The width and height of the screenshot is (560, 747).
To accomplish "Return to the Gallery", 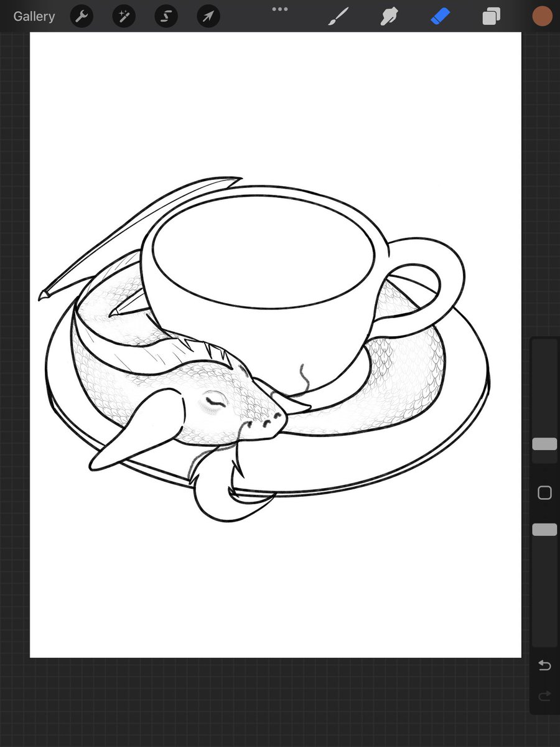I will click(x=34, y=16).
